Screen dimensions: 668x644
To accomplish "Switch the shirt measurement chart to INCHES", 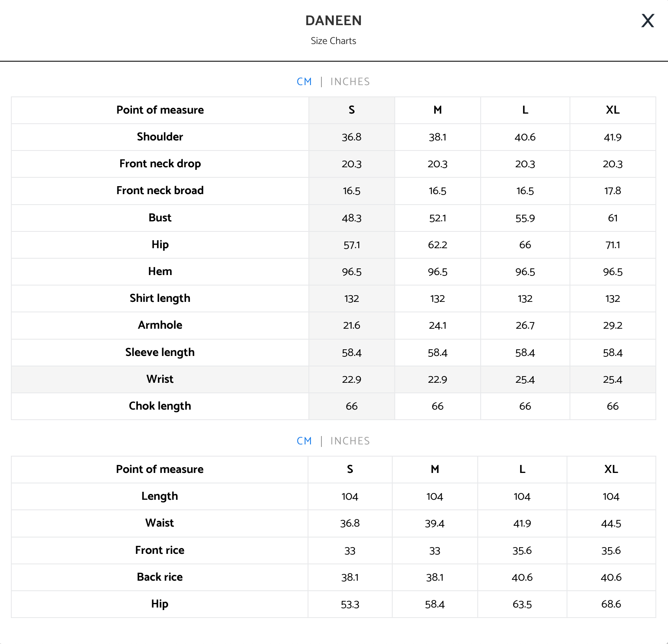I will [x=350, y=82].
